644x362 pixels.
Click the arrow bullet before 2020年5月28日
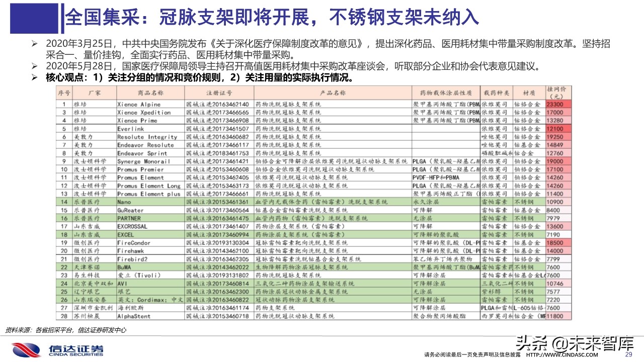(36, 65)
